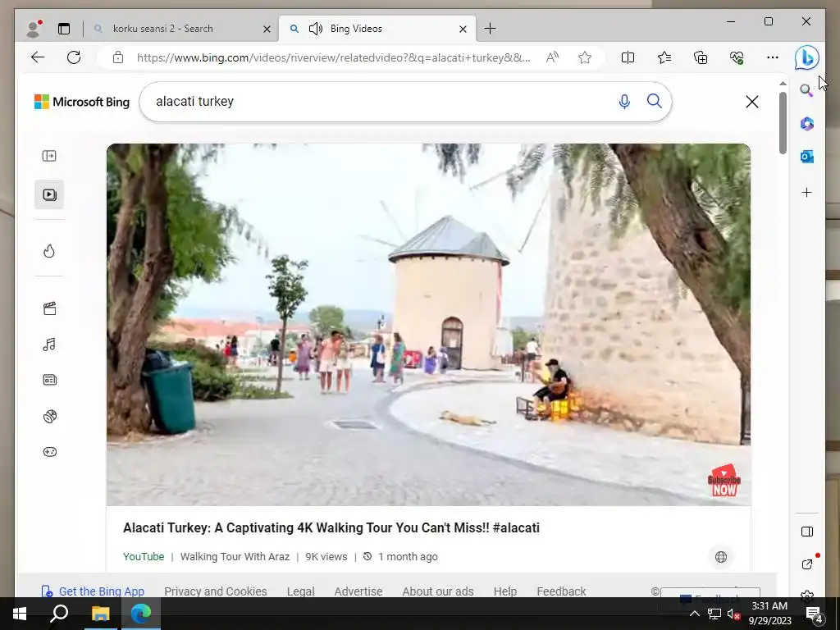
Task: Select the video feed icon in sidebar
Action: point(49,194)
